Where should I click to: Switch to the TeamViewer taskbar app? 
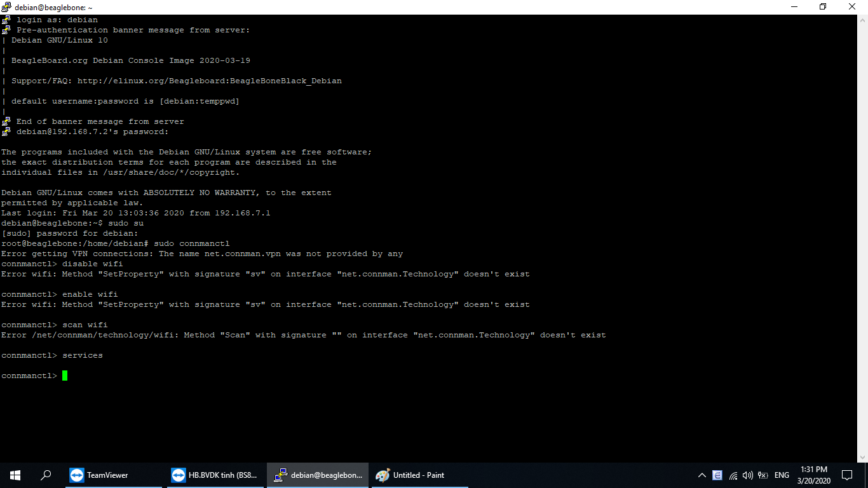[114, 475]
